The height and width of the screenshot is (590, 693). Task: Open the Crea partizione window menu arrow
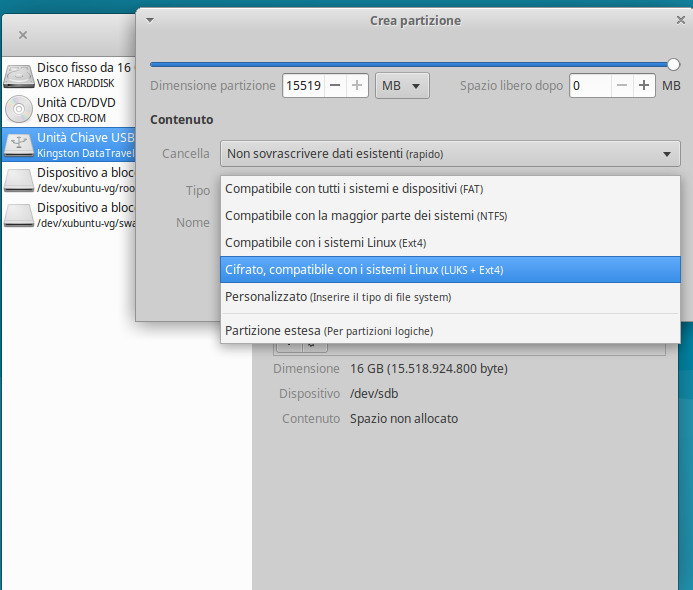(x=150, y=20)
